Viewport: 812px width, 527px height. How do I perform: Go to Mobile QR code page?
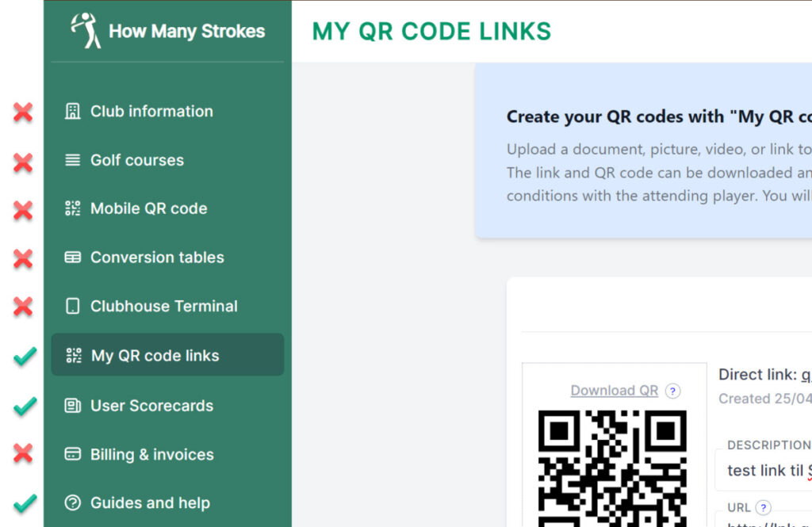167,208
